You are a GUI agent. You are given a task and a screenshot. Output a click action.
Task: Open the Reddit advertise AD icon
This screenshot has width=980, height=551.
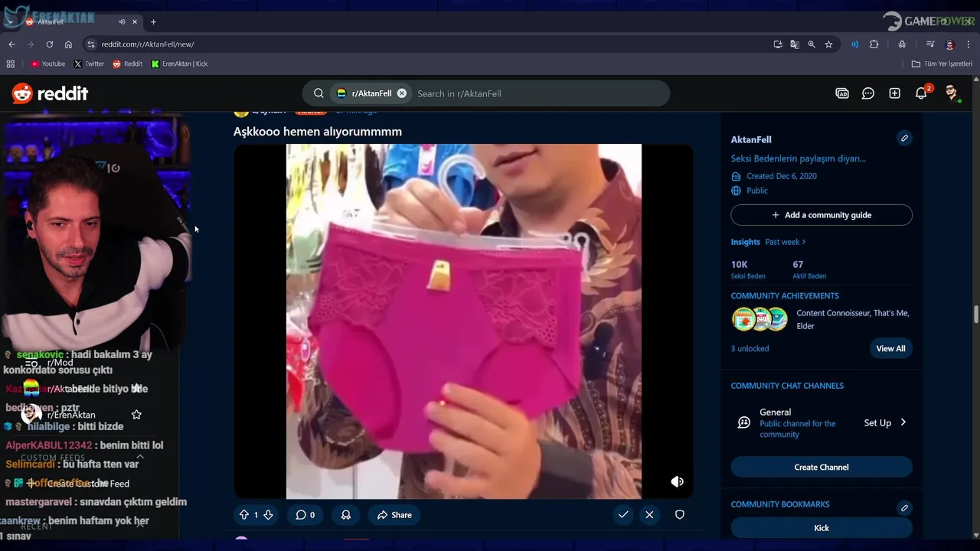pos(842,93)
